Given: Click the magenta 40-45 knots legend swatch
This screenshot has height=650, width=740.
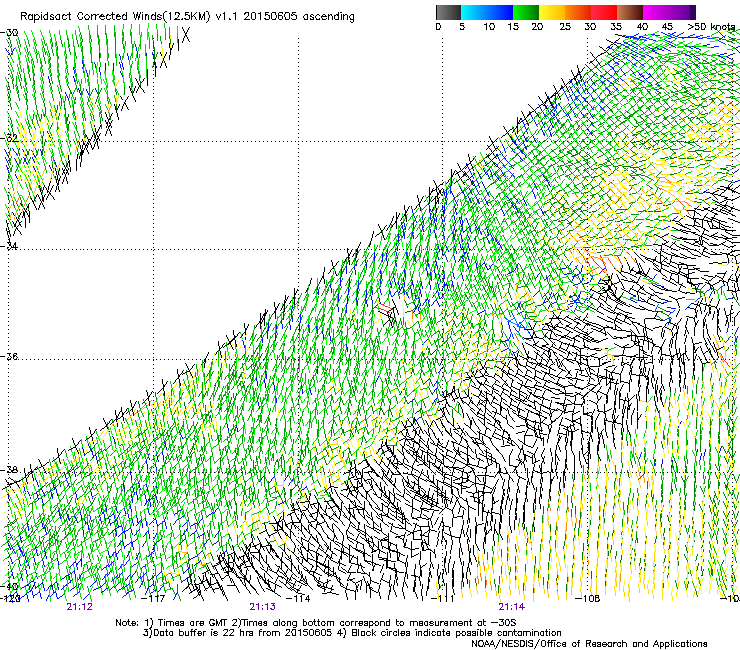Looking at the screenshot, I should (656, 12).
